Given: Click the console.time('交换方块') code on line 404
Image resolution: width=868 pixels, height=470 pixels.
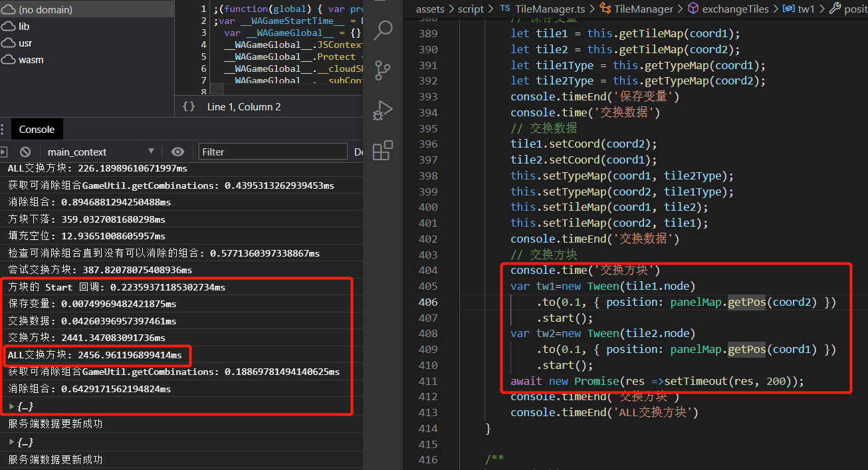Looking at the screenshot, I should coord(585,270).
